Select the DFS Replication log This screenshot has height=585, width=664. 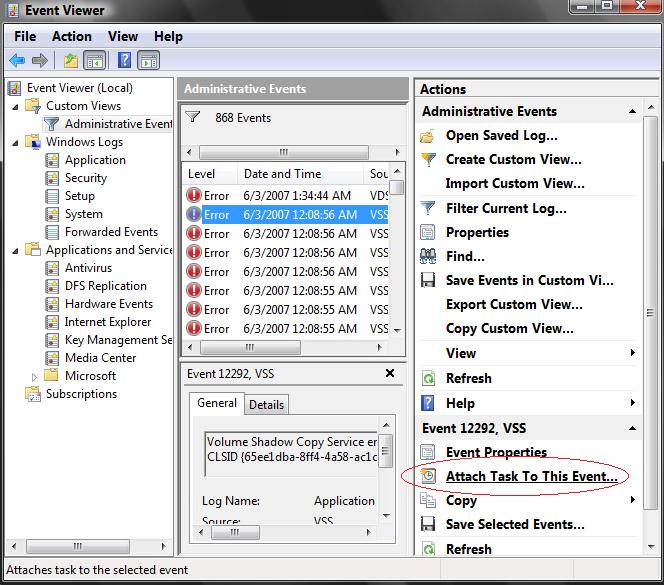click(106, 286)
